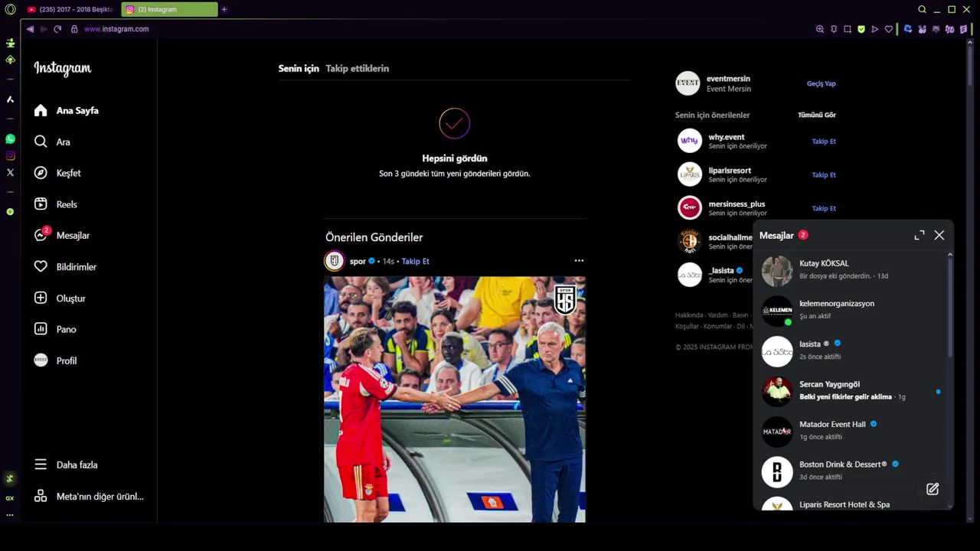Open the green ad blocker shield
The image size is (980, 551).
[861, 29]
